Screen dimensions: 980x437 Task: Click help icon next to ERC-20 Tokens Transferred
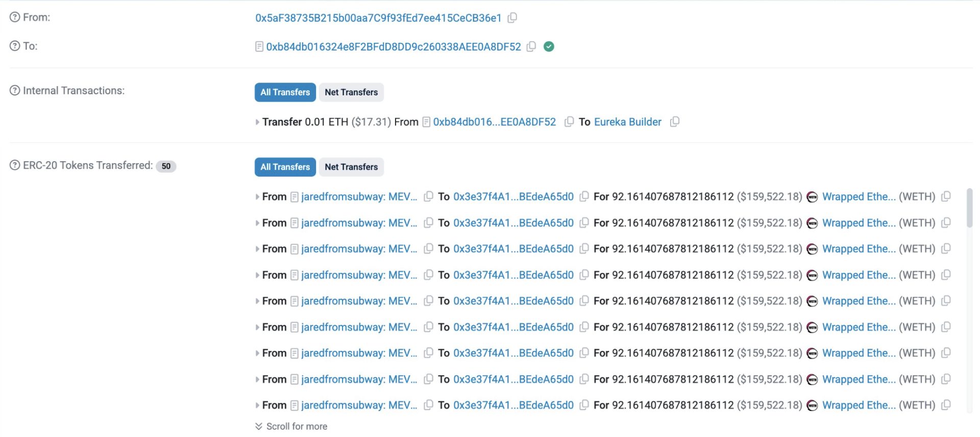pos(15,166)
